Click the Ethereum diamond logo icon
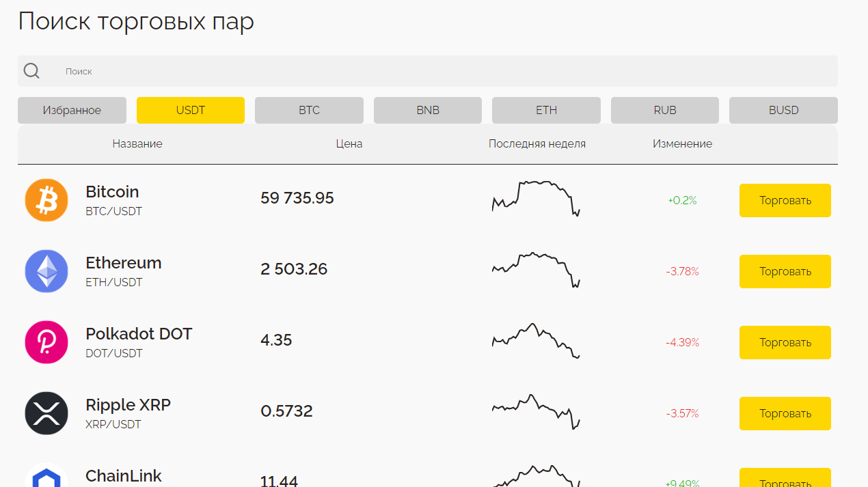 [x=46, y=271]
